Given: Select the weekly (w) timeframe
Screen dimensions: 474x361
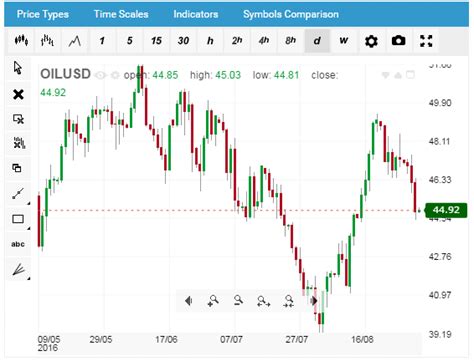Looking at the screenshot, I should coord(344,41).
